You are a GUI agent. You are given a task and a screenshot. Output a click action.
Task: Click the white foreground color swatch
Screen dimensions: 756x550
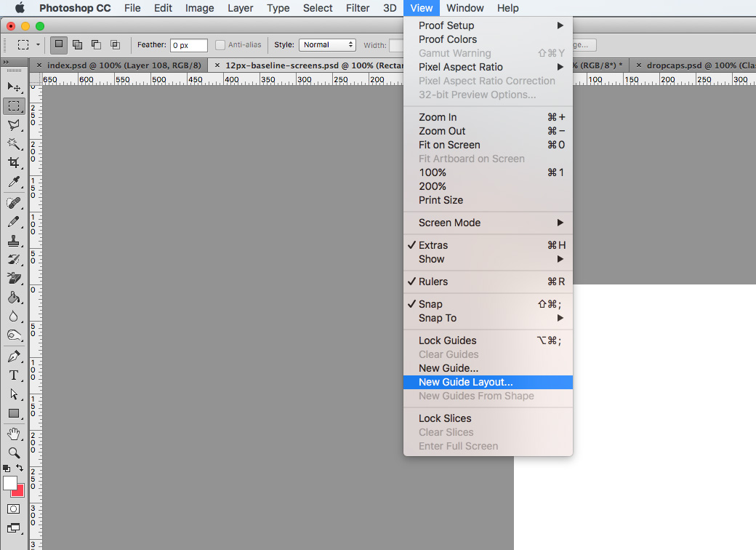9,483
